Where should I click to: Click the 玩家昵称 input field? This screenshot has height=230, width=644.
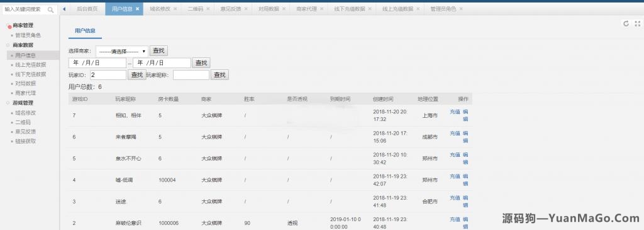[191, 75]
